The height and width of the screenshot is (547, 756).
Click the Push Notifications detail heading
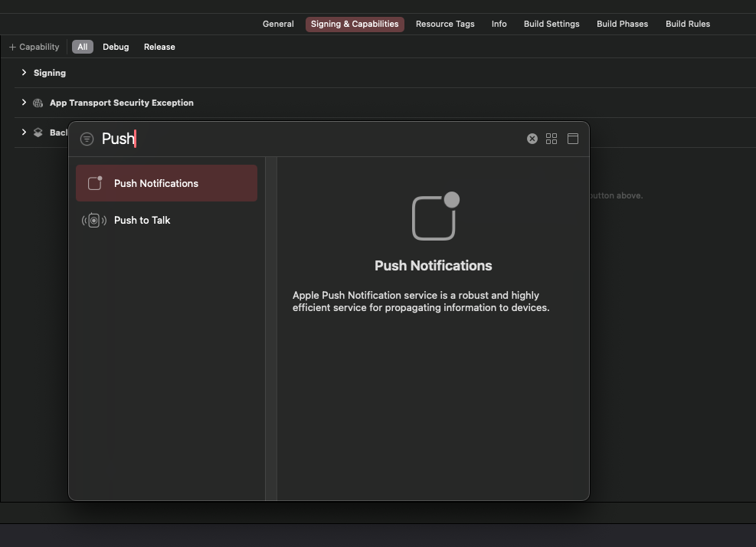[433, 266]
